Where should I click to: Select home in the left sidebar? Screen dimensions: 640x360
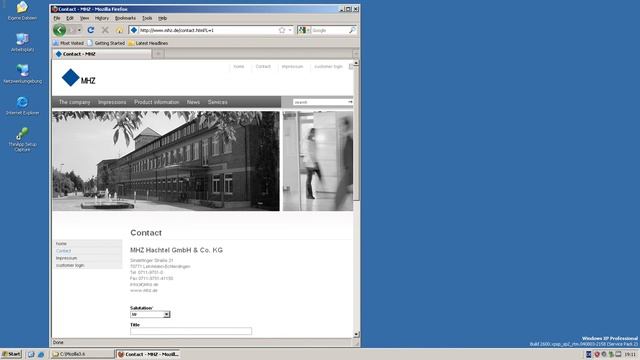pyautogui.click(x=61, y=244)
